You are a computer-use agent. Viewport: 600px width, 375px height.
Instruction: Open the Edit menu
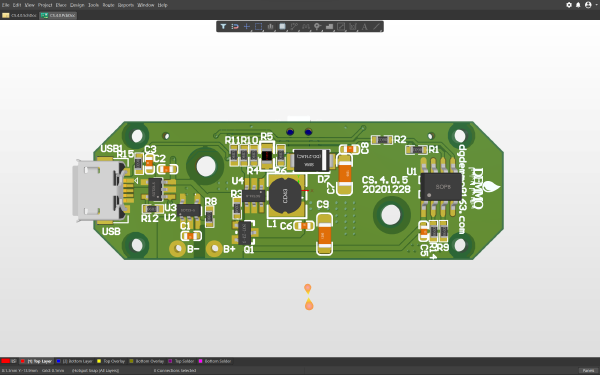tap(17, 5)
